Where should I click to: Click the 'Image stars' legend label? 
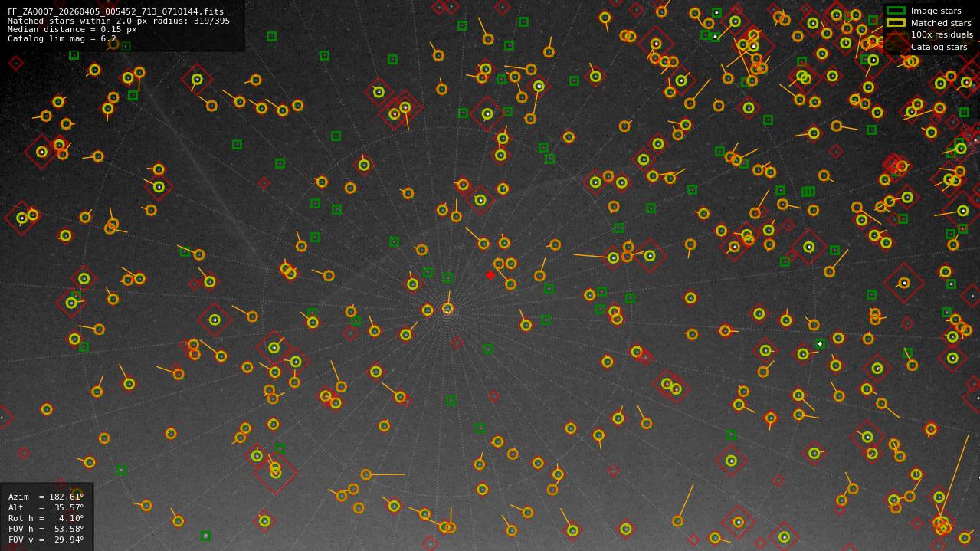pos(936,11)
